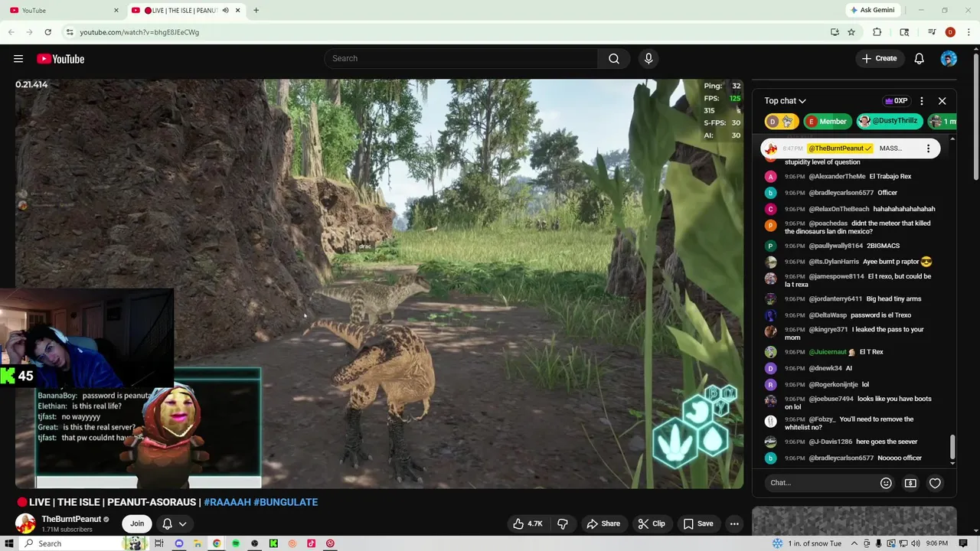Share this live stream
This screenshot has width=980, height=551.
(603, 523)
